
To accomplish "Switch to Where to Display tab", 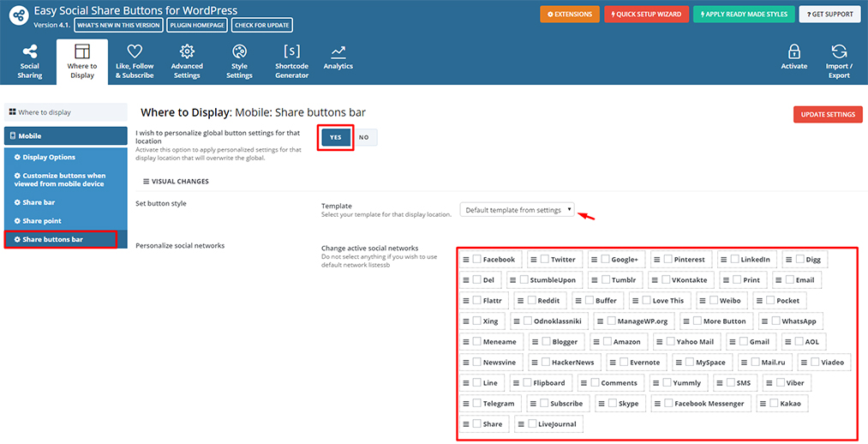I will [x=82, y=60].
